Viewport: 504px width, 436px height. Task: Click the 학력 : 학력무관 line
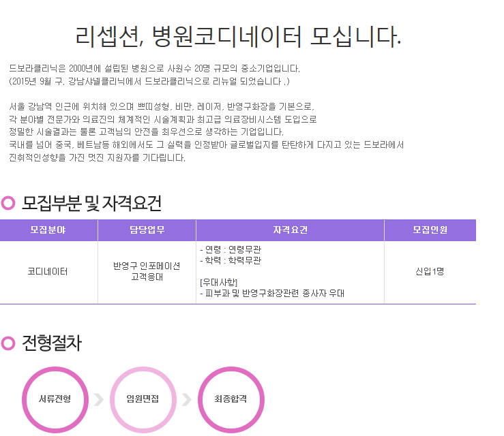click(x=231, y=260)
